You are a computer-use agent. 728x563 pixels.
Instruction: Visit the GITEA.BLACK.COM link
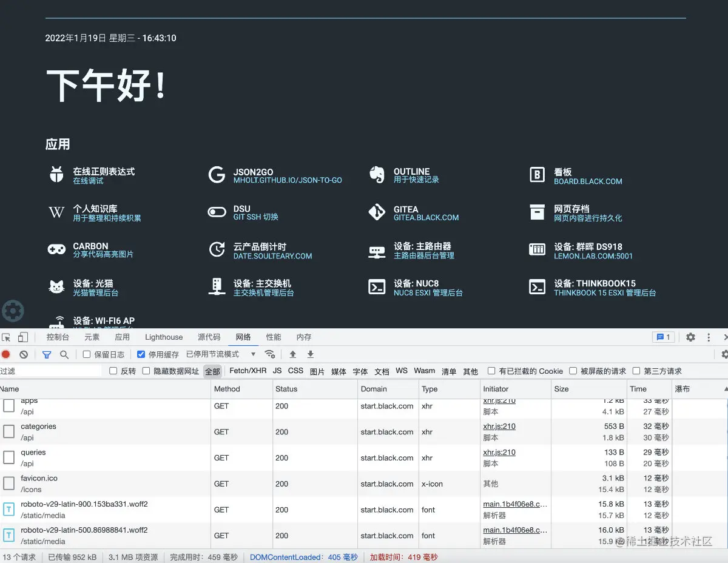(426, 218)
